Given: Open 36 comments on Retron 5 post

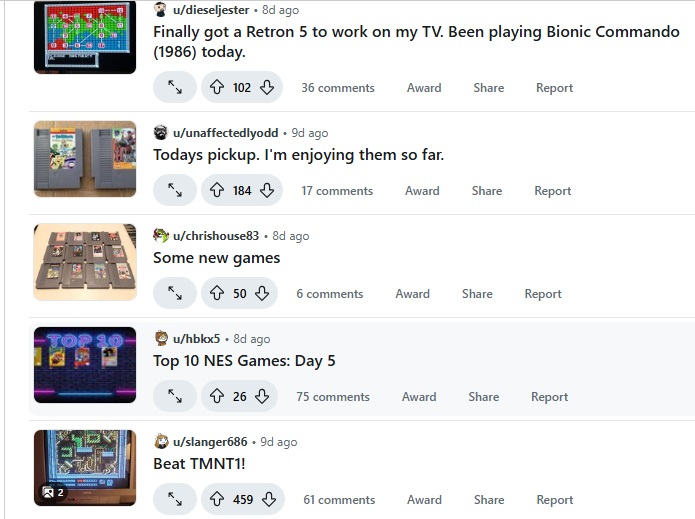Looking at the screenshot, I should [338, 88].
